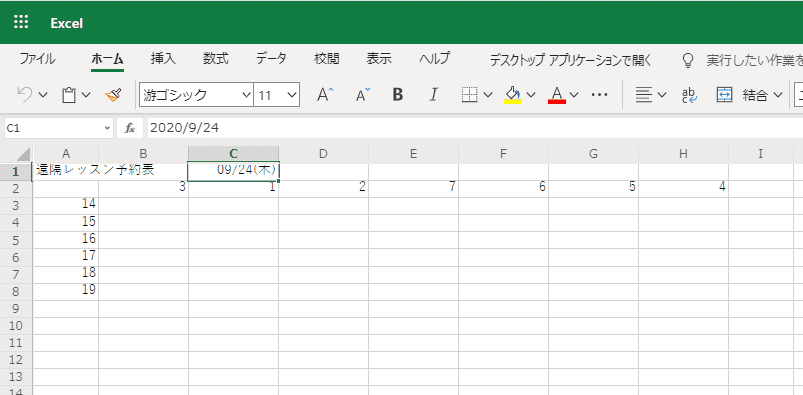Image resolution: width=803 pixels, height=395 pixels.
Task: Click the fx insert function icon
Action: [x=131, y=128]
